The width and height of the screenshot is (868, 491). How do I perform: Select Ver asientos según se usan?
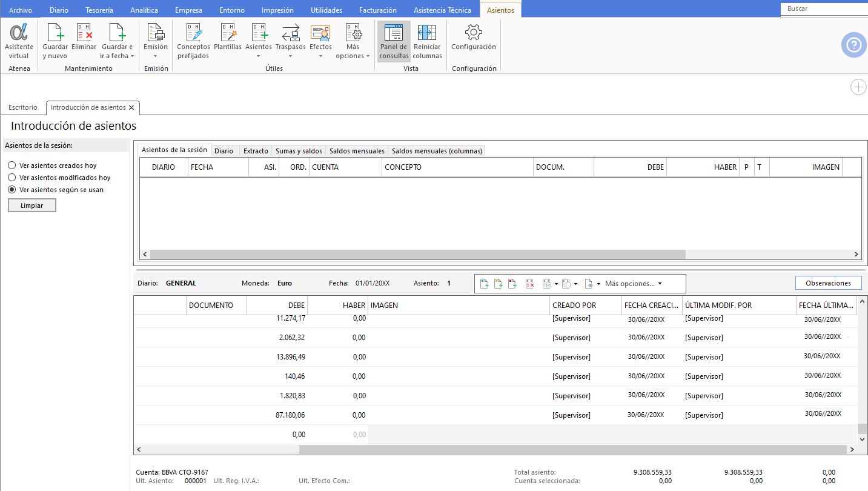[12, 190]
